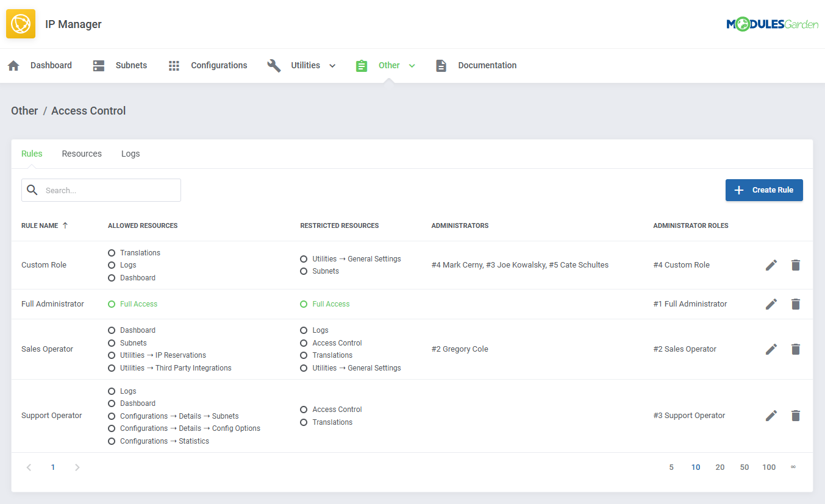Viewport: 825px width, 504px height.
Task: Switch to the Resources tab
Action: tap(82, 154)
